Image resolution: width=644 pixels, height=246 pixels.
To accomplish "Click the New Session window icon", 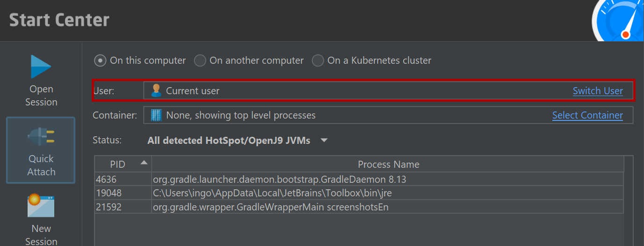I will (x=41, y=206).
